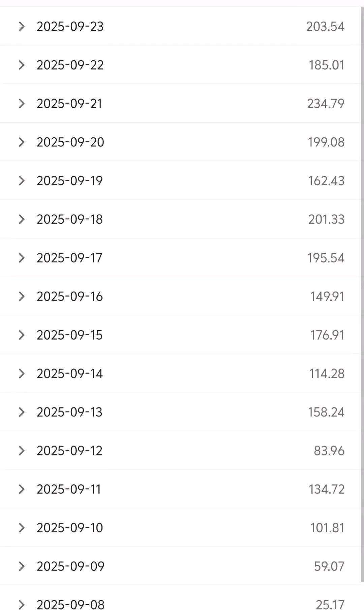Show details via the 2025-09-16 chevron
This screenshot has height=615, width=364.
click(x=22, y=297)
